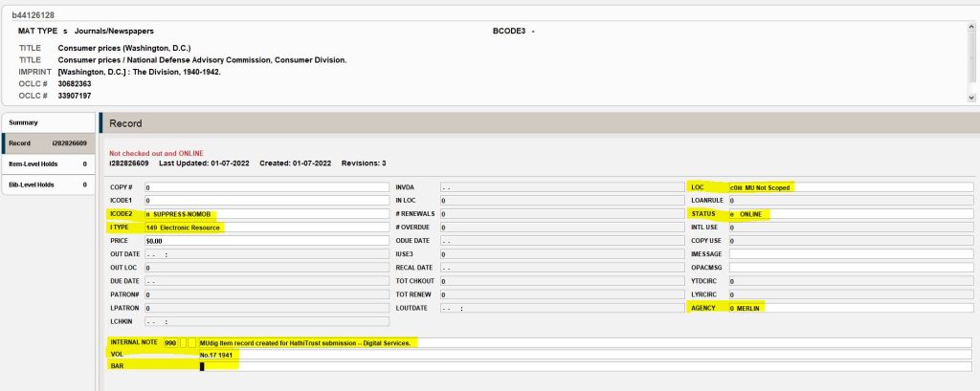Click the AGENCY field showing MERLIN
This screenshot has height=391, width=980.
(x=850, y=308)
